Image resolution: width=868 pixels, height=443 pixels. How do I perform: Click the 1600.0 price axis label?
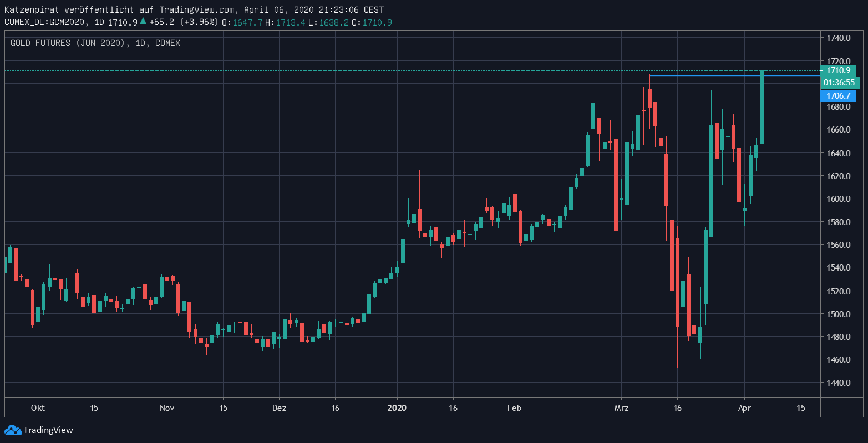pos(838,199)
